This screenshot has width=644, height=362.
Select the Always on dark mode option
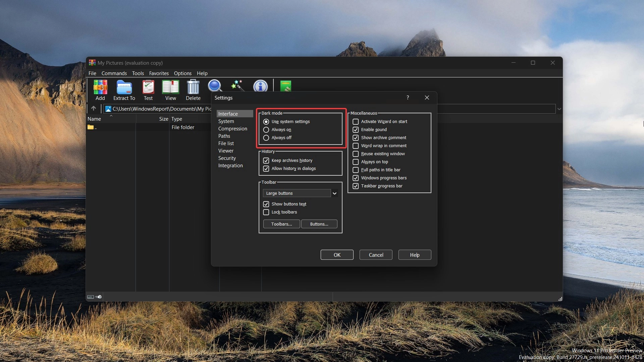[266, 130]
